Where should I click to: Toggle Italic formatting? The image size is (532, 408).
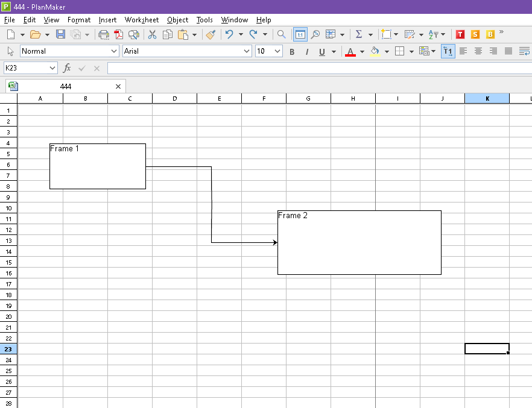[x=306, y=52]
